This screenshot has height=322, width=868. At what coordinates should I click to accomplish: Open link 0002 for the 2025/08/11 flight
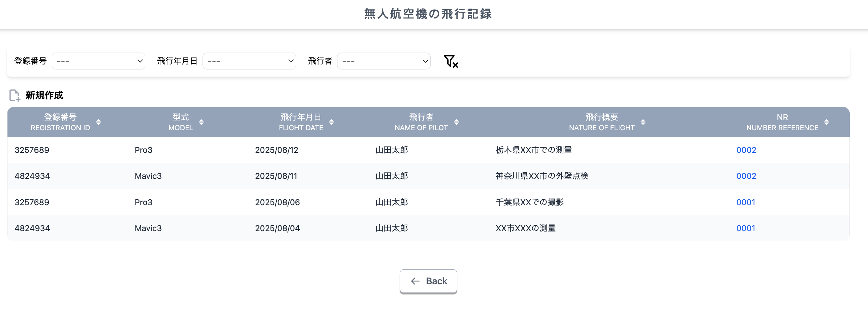[746, 176]
